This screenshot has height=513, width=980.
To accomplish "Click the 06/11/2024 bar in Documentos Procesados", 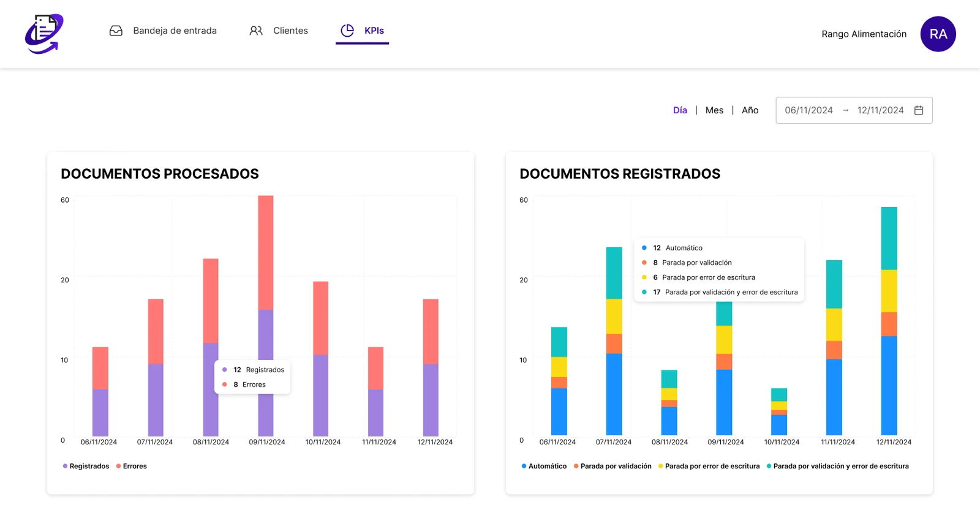I will coord(100,392).
